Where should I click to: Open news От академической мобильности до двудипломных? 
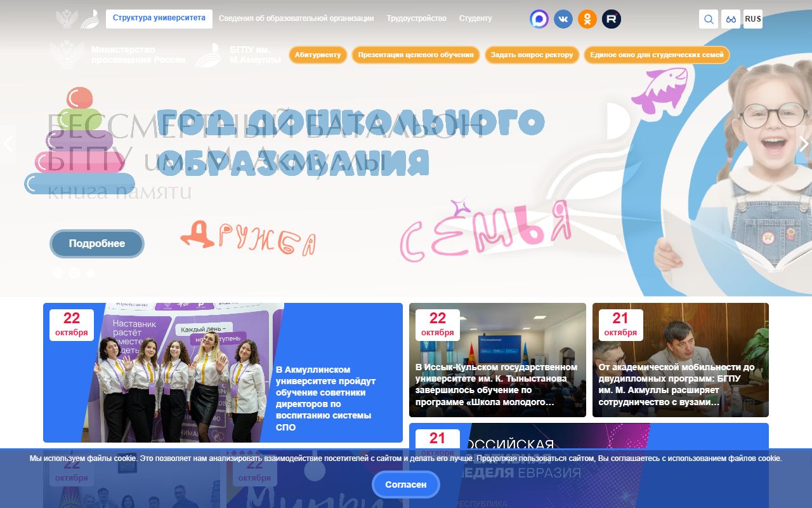pos(677,385)
